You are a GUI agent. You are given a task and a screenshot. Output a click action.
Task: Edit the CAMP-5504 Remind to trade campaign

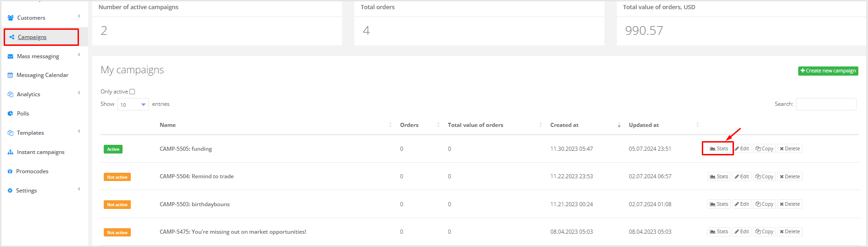tap(741, 177)
